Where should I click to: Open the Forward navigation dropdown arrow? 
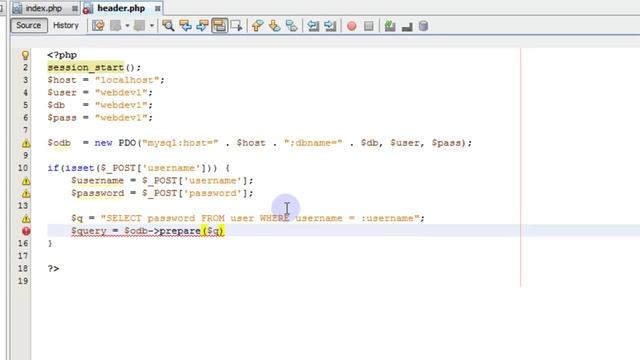click(151, 26)
